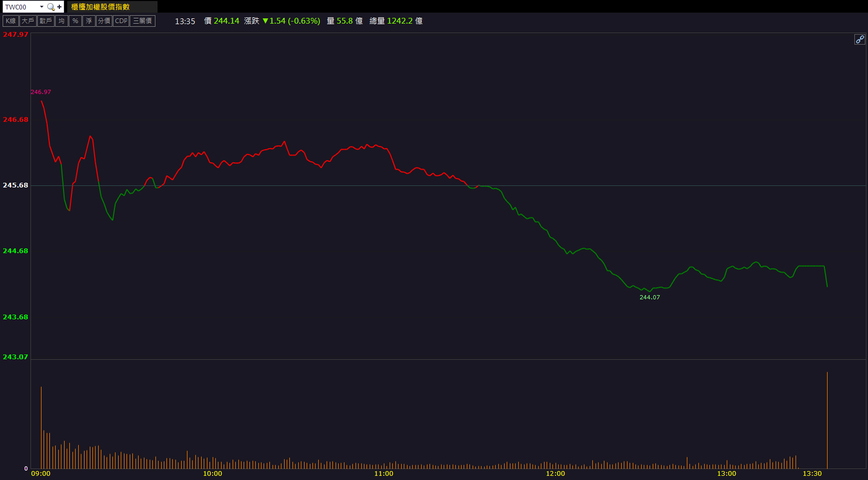Toggle the 散戶 indicator button
Screen dimensions: 868x480
point(46,21)
